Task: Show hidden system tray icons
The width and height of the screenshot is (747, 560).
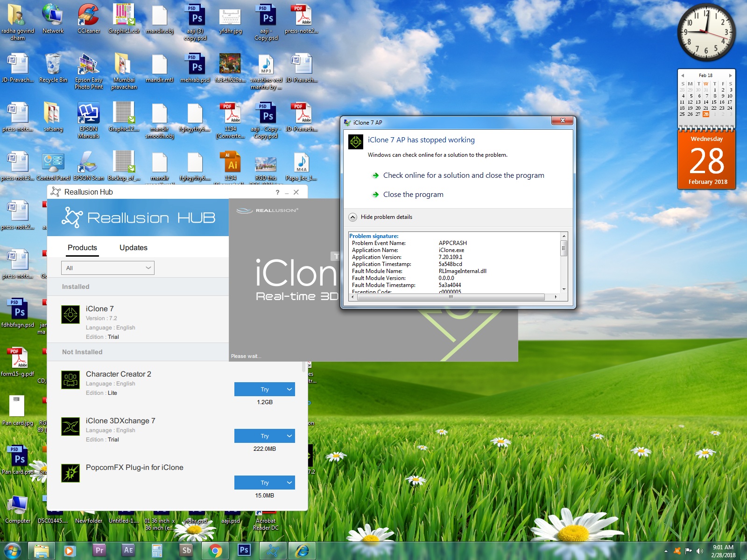Action: pyautogui.click(x=666, y=551)
